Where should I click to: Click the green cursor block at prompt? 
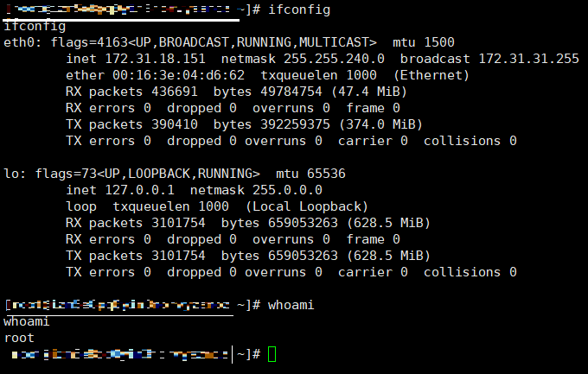(x=272, y=354)
